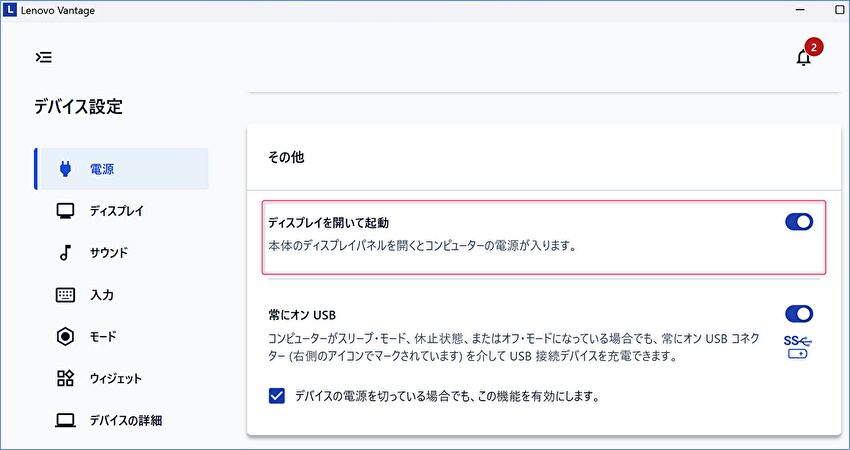
Task: Click the Always On USB charging icon
Action: [799, 348]
